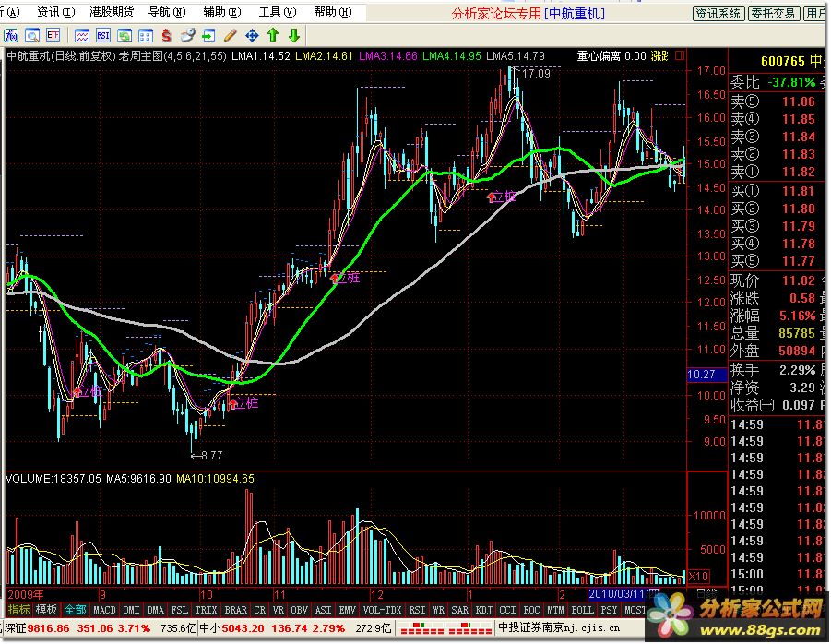Open the 资讯(I) menu
Image resolution: width=831 pixels, height=644 pixels.
pos(56,12)
